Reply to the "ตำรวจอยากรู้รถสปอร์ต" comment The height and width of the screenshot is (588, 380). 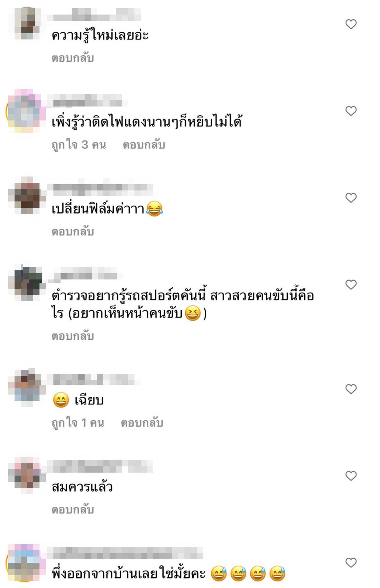tap(73, 336)
